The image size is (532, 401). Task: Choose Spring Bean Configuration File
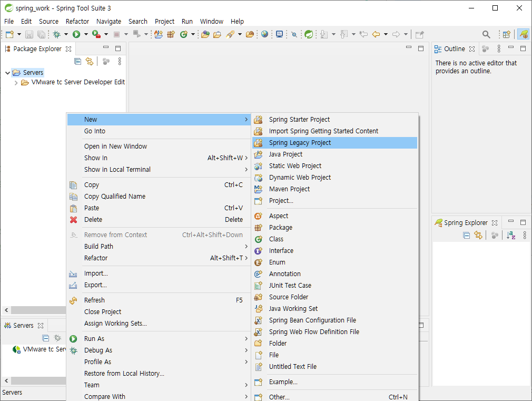click(x=334, y=320)
